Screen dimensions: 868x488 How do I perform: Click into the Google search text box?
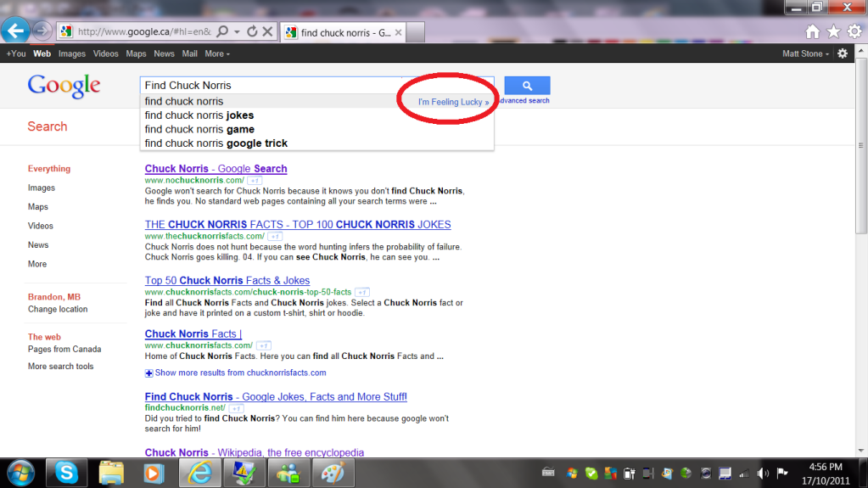[x=272, y=86]
